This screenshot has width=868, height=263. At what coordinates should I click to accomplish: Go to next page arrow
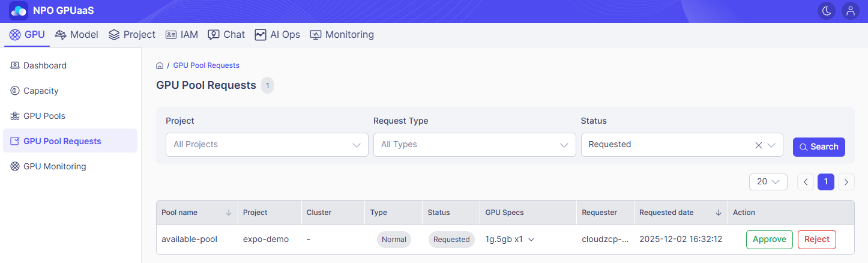[846, 181]
